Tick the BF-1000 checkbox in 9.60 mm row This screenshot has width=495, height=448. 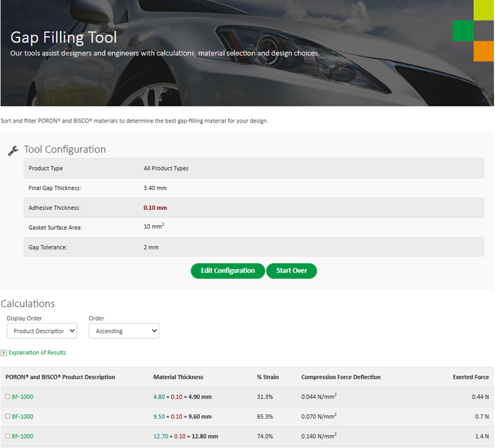pos(8,417)
